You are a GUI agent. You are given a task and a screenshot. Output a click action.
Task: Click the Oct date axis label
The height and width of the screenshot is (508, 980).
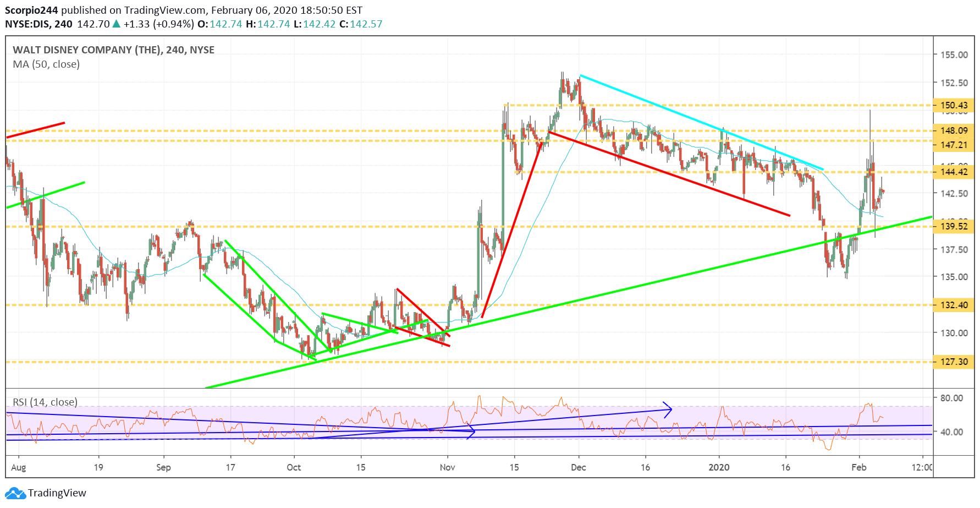pos(294,467)
